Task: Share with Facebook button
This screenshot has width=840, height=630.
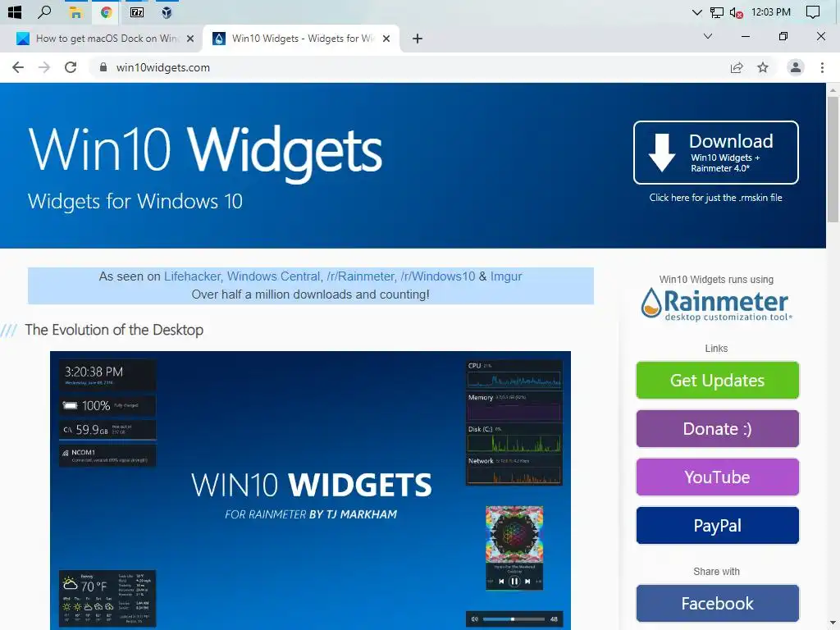Action: click(717, 603)
